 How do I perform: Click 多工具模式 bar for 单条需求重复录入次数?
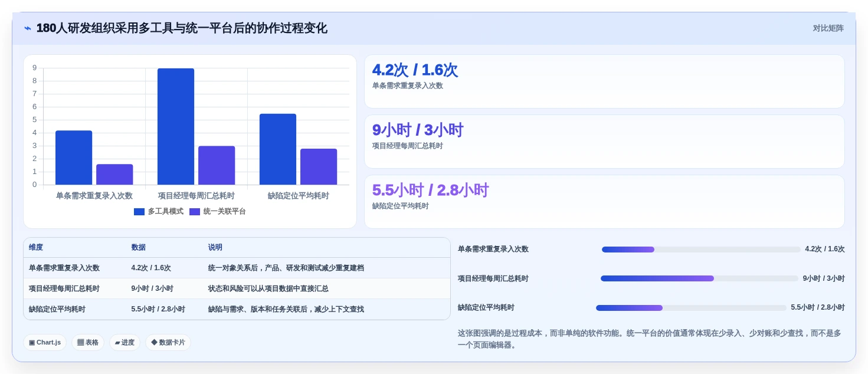coord(74,158)
